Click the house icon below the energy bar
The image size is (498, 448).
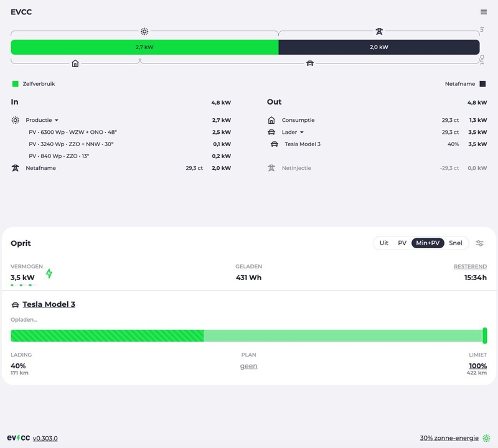coord(75,63)
